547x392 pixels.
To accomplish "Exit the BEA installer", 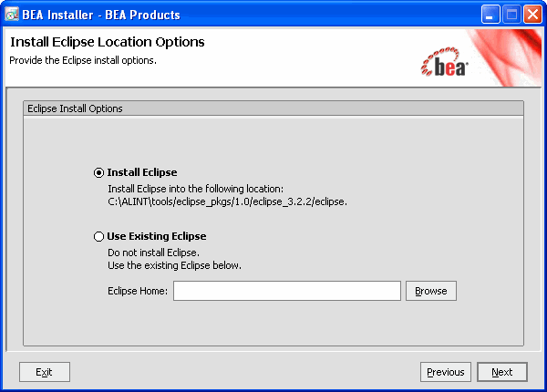I will (x=45, y=372).
